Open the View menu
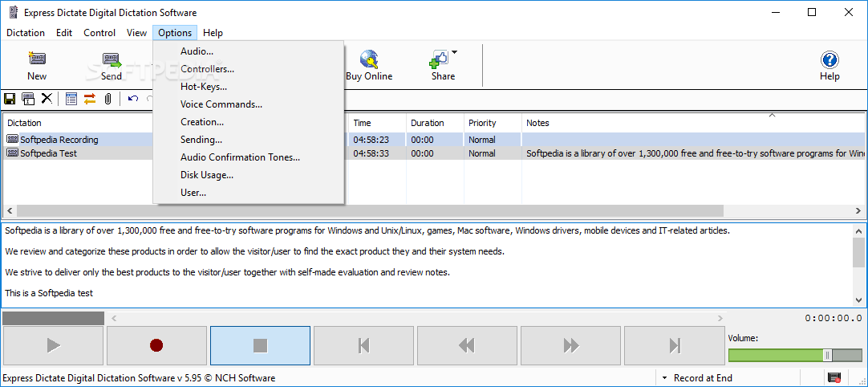Screen dimensions: 868x387 click(x=136, y=33)
